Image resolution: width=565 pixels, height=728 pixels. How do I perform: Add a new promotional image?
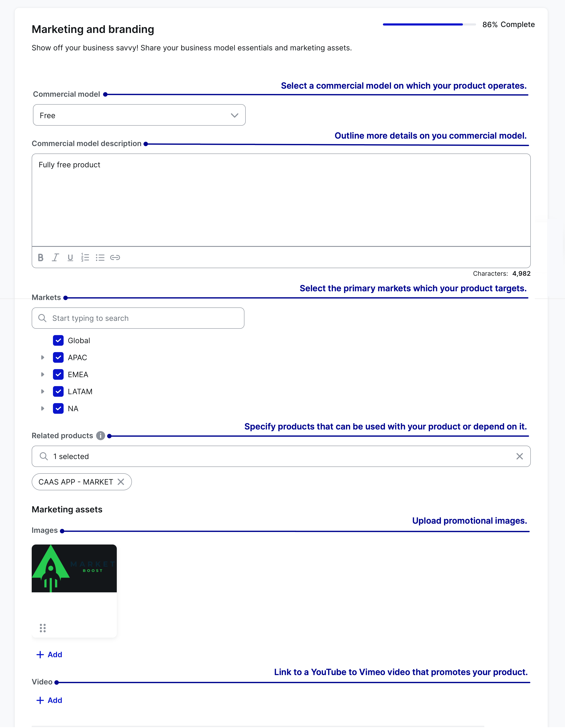pyautogui.click(x=49, y=655)
